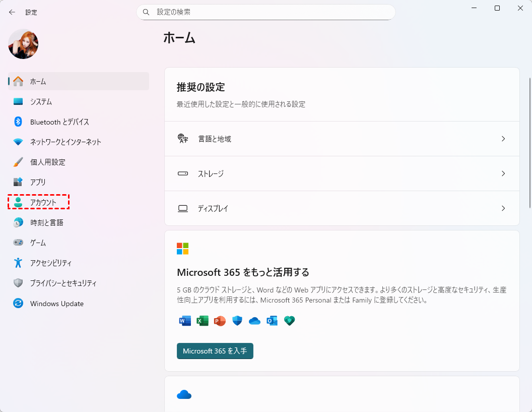Click the Outlook icon under Microsoft 365
Image resolution: width=532 pixels, height=412 pixels.
tap(272, 321)
